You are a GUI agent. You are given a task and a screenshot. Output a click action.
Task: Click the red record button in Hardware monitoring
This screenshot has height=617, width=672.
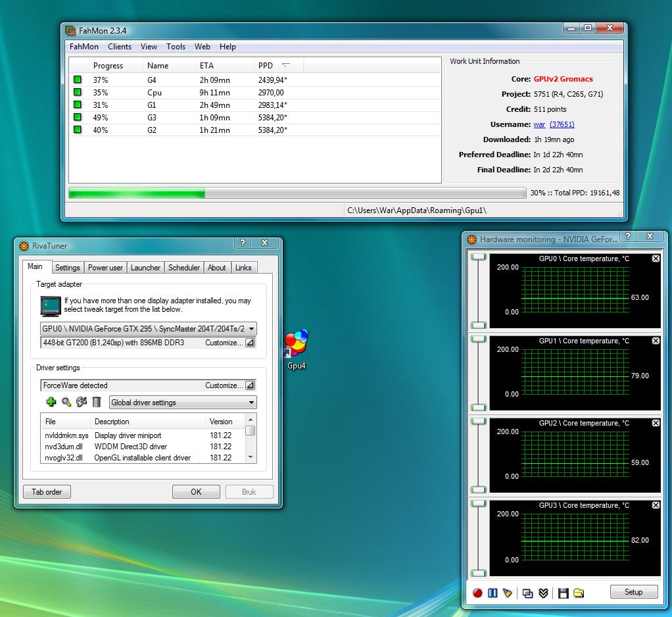tap(477, 593)
